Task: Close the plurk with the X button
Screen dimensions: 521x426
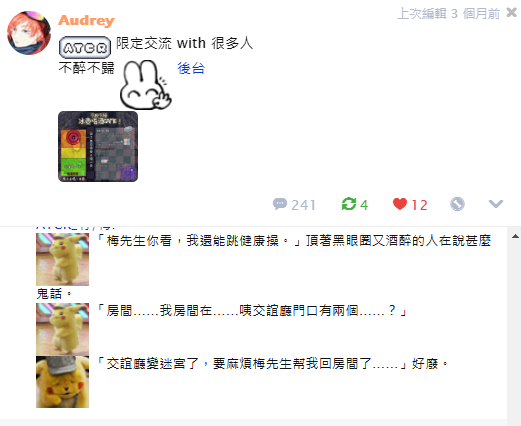Action: coord(512,13)
